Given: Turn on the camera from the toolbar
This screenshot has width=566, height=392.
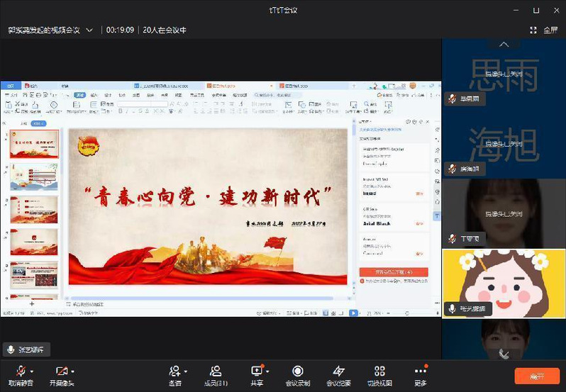Looking at the screenshot, I should [x=61, y=372].
